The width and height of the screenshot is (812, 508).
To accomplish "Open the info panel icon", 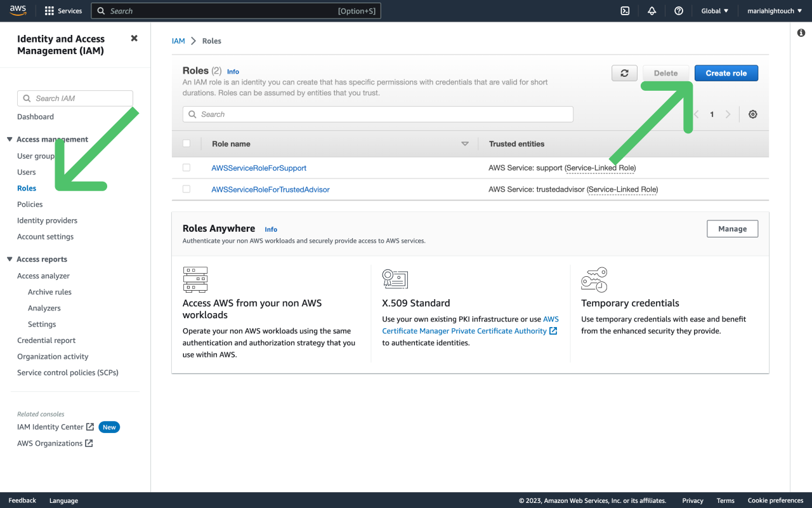I will pos(801,32).
